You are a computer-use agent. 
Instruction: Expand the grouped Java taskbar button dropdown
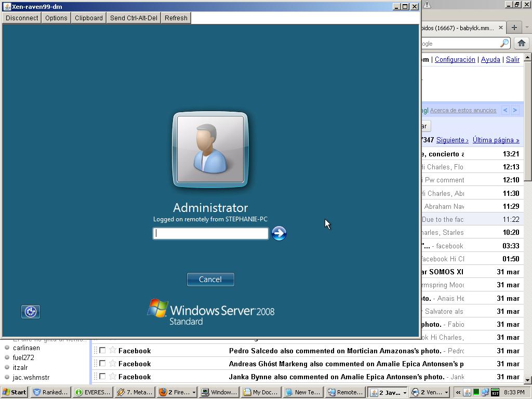tap(404, 392)
